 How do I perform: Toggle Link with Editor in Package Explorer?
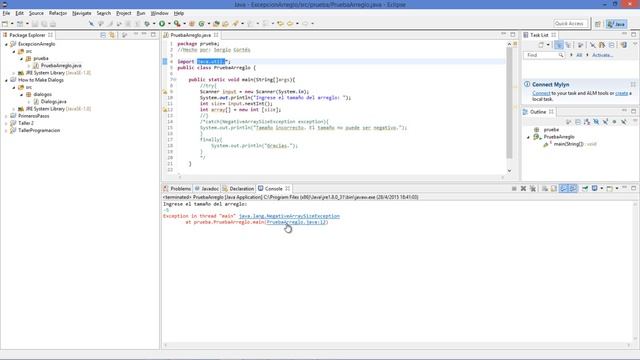pyautogui.click(x=112, y=35)
